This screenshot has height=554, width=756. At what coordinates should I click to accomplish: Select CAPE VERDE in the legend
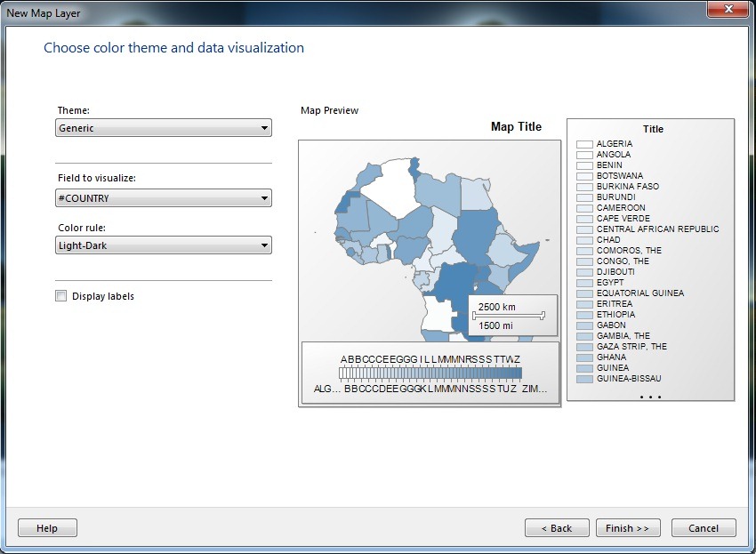[623, 219]
